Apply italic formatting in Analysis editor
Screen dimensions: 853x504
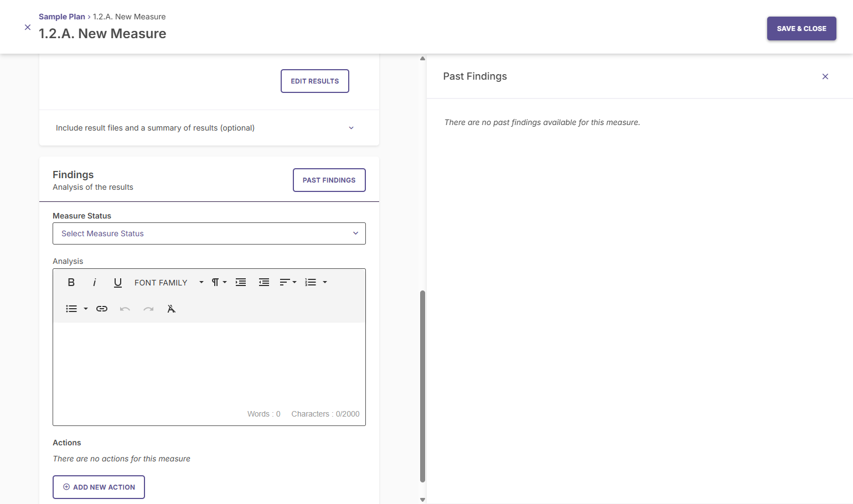click(x=95, y=282)
